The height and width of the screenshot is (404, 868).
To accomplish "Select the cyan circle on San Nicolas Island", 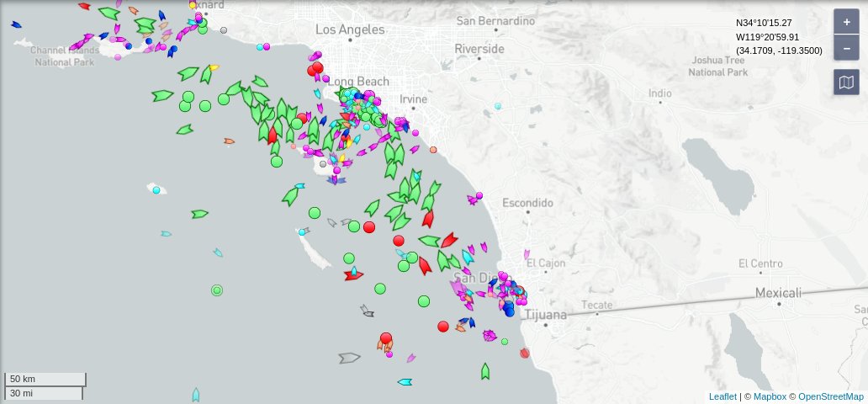I will (x=156, y=190).
